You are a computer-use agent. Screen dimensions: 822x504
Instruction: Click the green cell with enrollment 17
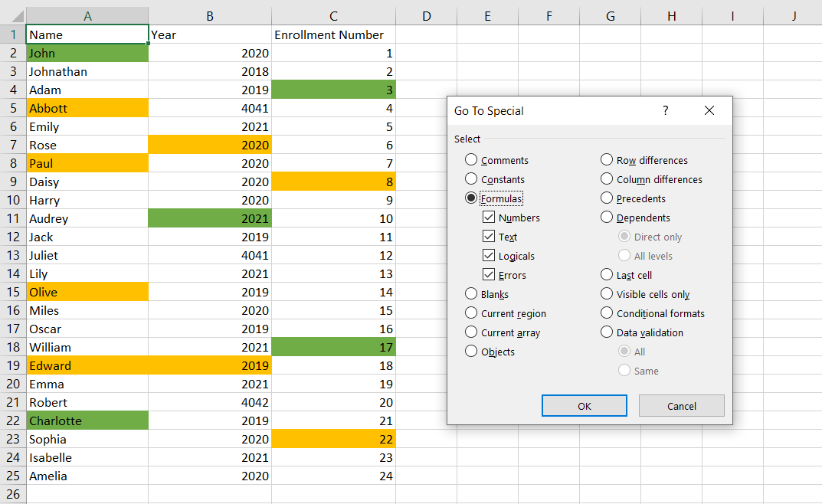[x=333, y=347]
